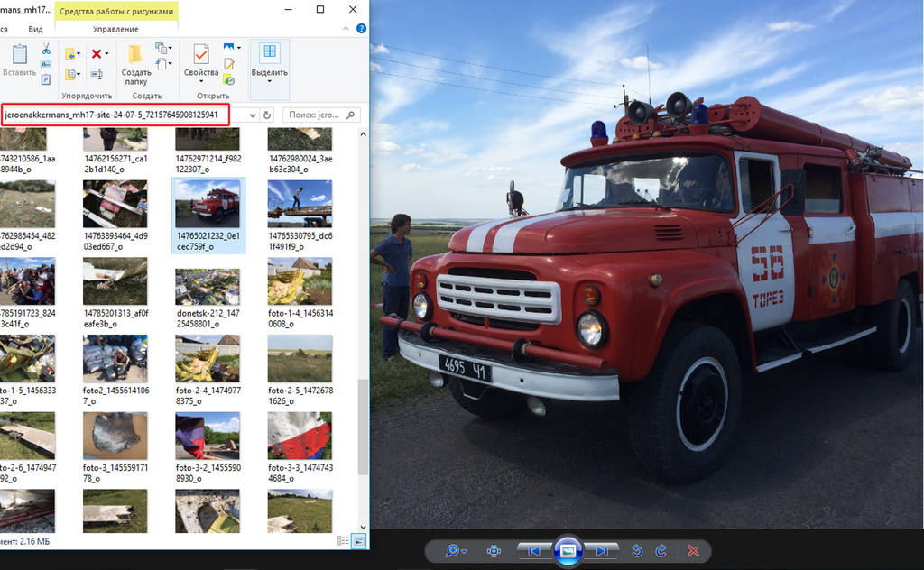Click the History icon in the Открыть group
The width and height of the screenshot is (924, 570).
coord(228,79)
